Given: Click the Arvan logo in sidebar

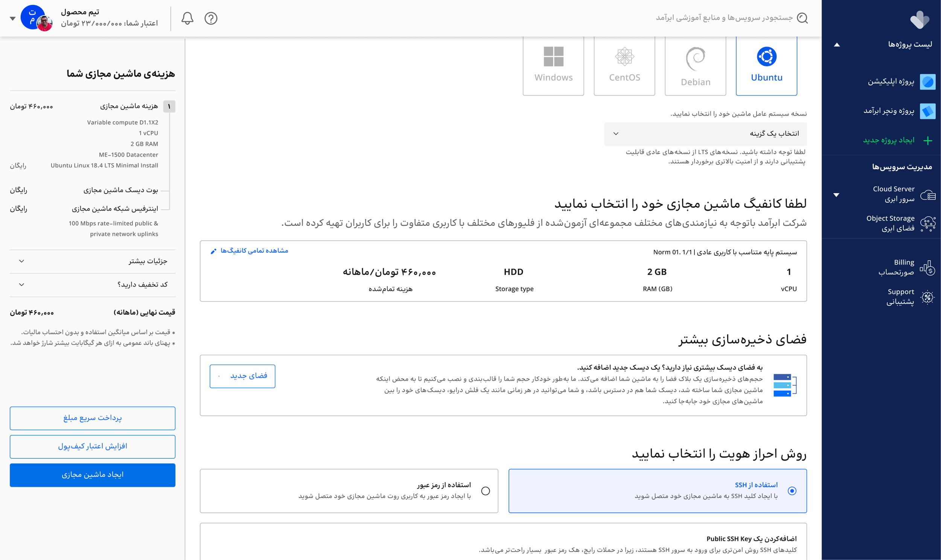Looking at the screenshot, I should (920, 20).
